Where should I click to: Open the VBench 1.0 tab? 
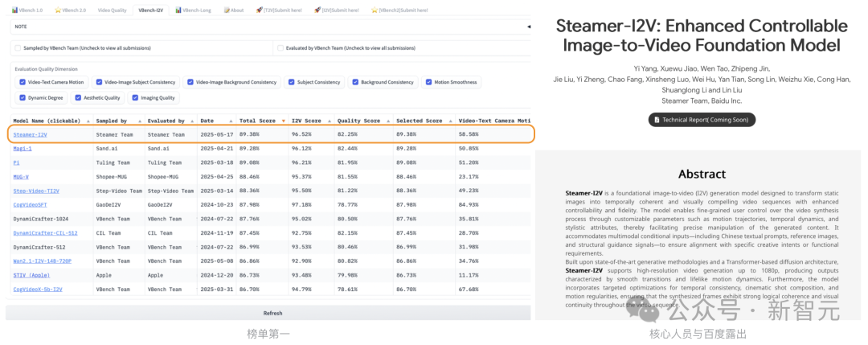coord(27,10)
